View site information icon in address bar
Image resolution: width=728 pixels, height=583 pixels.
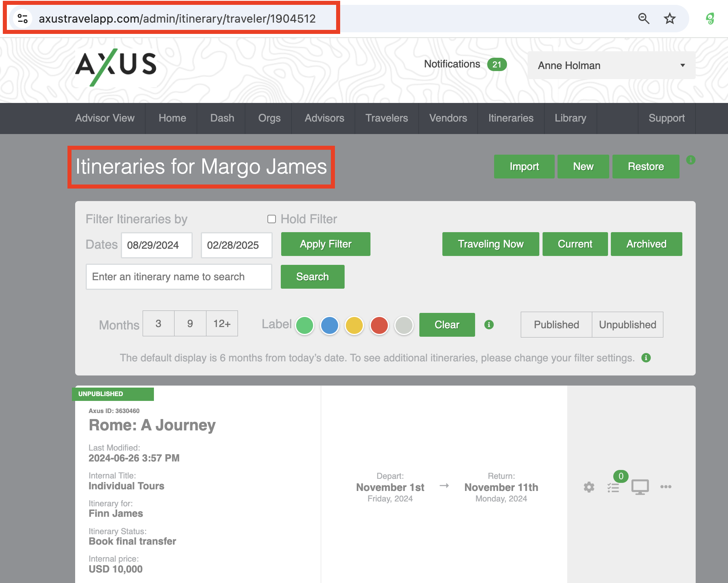coord(23,19)
